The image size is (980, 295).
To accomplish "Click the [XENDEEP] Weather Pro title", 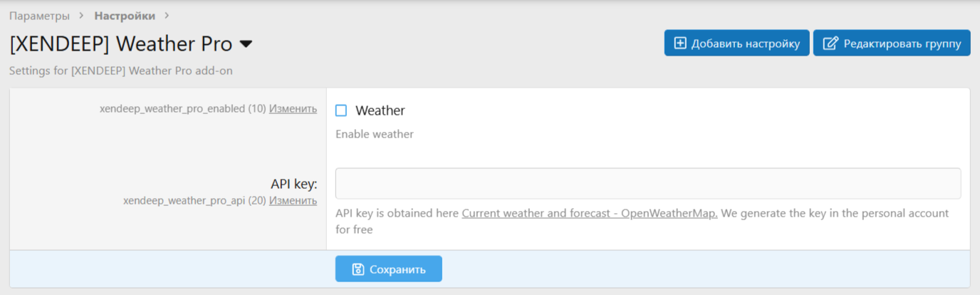I will [x=121, y=44].
